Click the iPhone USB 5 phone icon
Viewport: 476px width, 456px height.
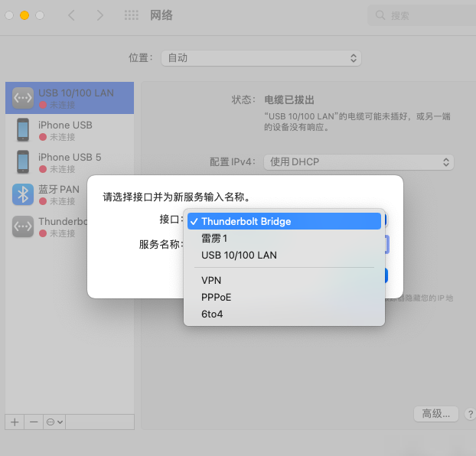click(x=23, y=162)
